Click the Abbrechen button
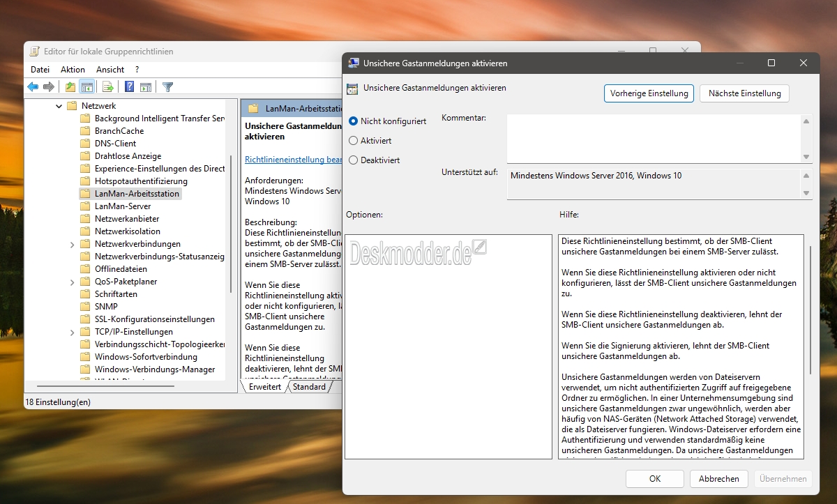This screenshot has width=837, height=504. coord(719,479)
